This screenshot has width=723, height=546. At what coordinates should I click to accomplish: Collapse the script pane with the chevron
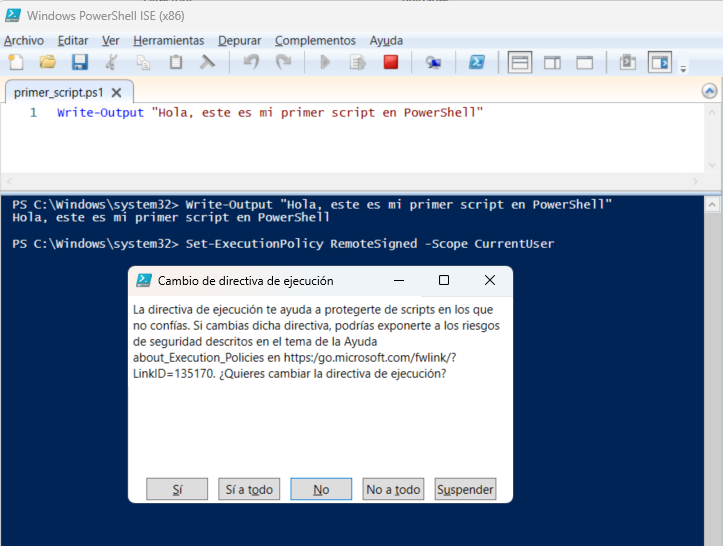(710, 91)
